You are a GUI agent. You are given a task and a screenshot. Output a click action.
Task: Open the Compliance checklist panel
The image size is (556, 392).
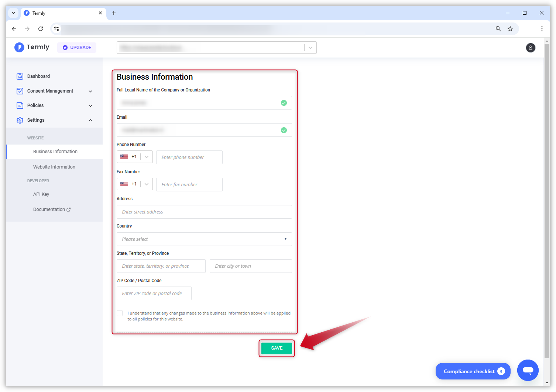click(473, 371)
